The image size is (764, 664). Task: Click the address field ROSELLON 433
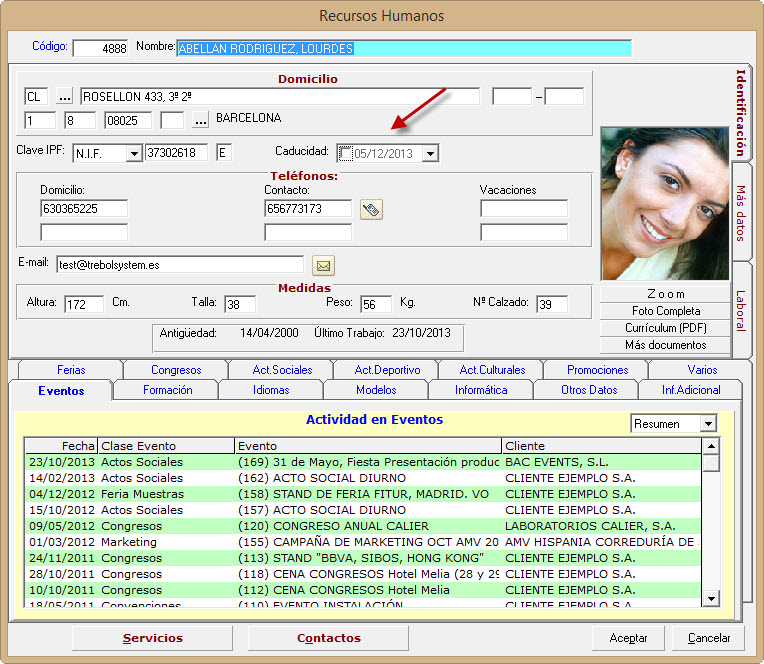[x=280, y=96]
